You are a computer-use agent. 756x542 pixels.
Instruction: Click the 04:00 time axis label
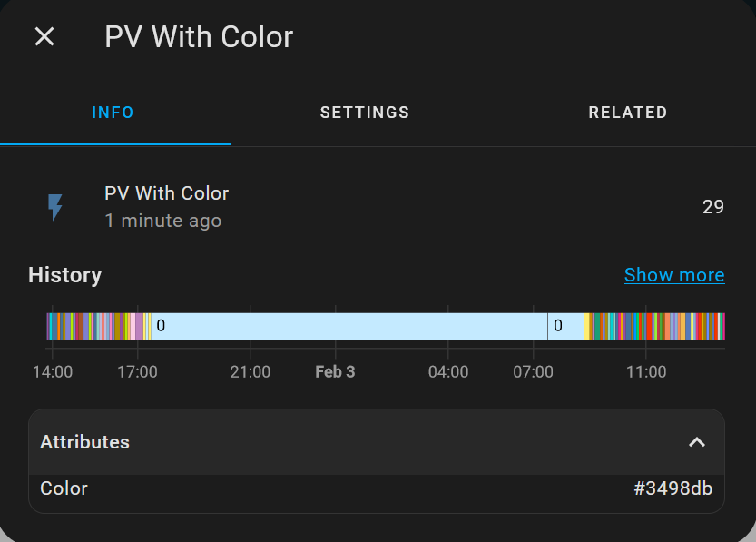448,372
